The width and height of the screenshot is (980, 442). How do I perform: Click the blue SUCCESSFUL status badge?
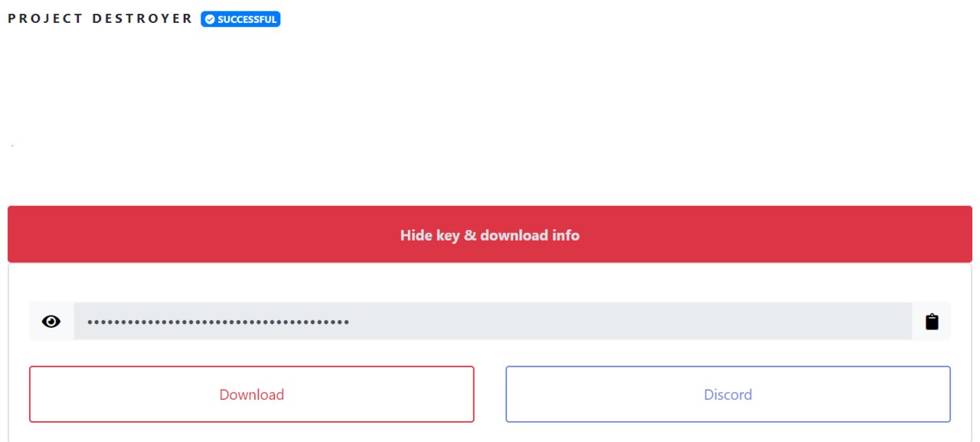click(x=240, y=19)
